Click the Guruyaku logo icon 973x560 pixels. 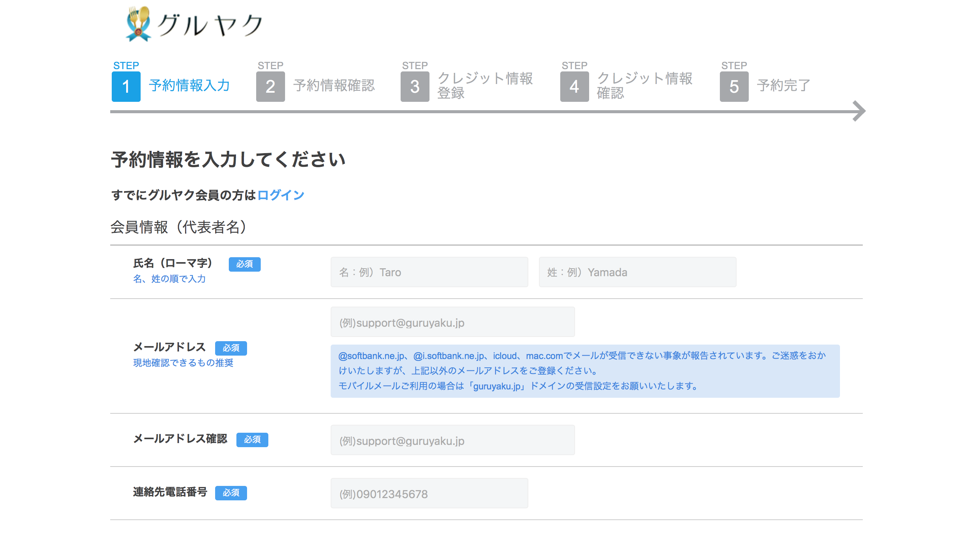(x=138, y=24)
